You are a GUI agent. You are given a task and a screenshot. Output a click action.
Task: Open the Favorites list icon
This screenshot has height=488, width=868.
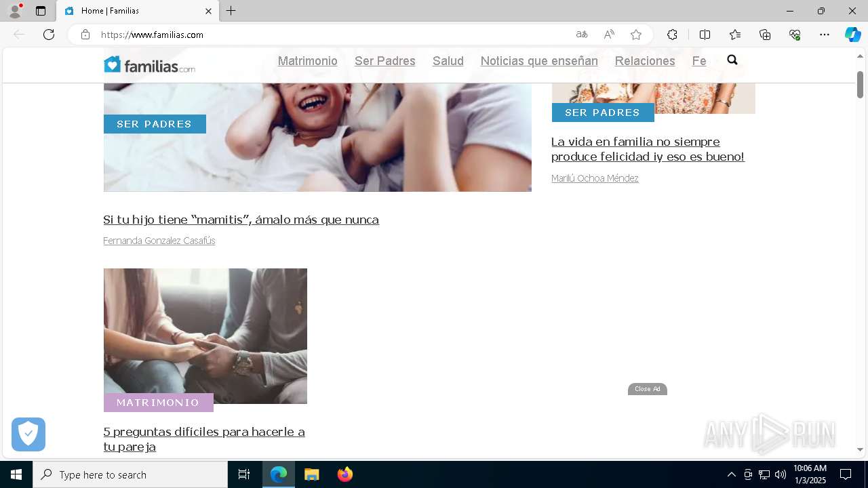735,35
